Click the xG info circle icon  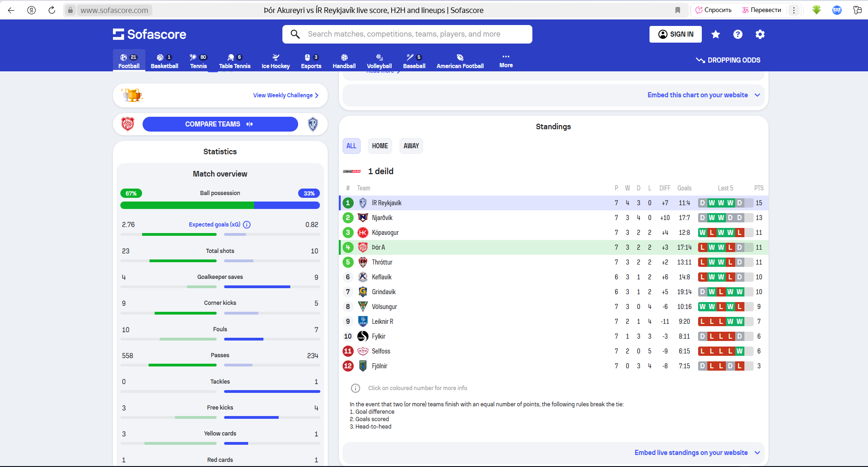247,225
